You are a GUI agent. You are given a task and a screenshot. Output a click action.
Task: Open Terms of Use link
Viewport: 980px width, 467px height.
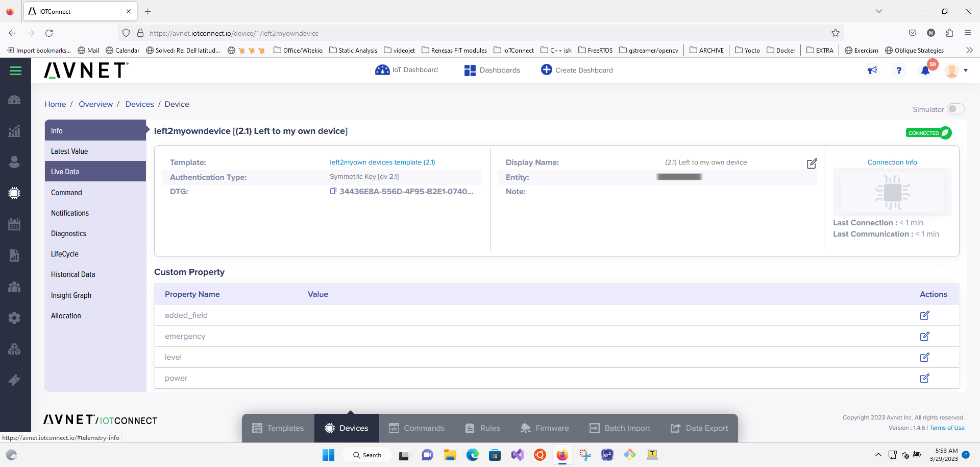[947, 428]
